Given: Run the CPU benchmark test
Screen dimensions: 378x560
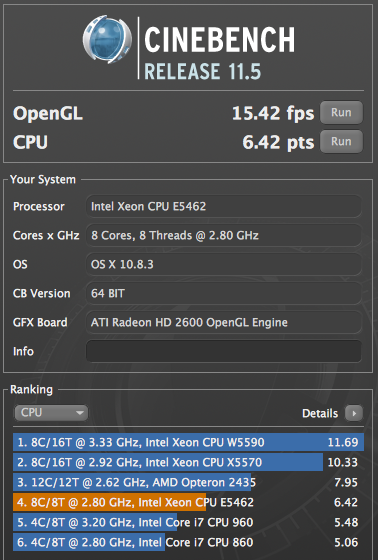Looking at the screenshot, I should click(x=341, y=141).
